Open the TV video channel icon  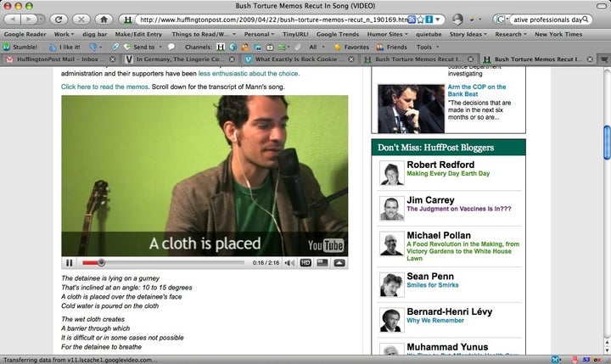pos(270,48)
